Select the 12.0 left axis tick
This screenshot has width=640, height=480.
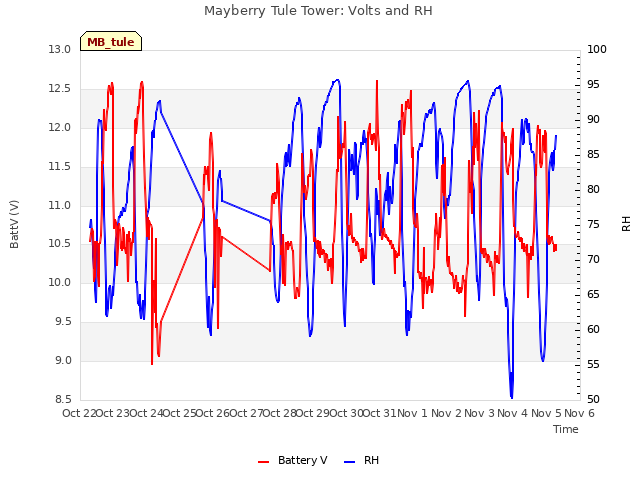pyautogui.click(x=60, y=127)
